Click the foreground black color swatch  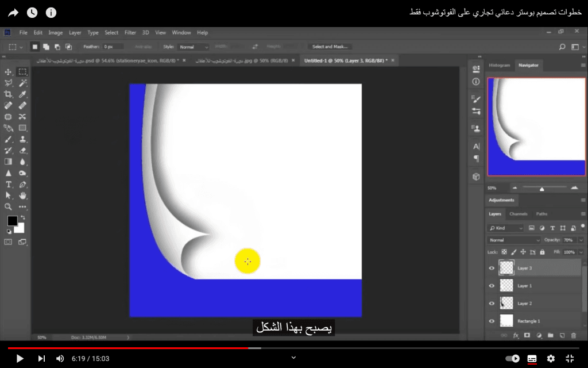tap(12, 220)
